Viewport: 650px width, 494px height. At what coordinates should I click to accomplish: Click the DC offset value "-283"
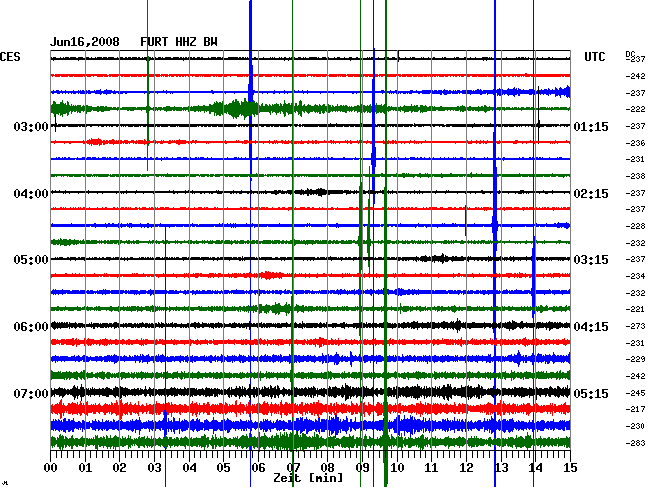[635, 443]
